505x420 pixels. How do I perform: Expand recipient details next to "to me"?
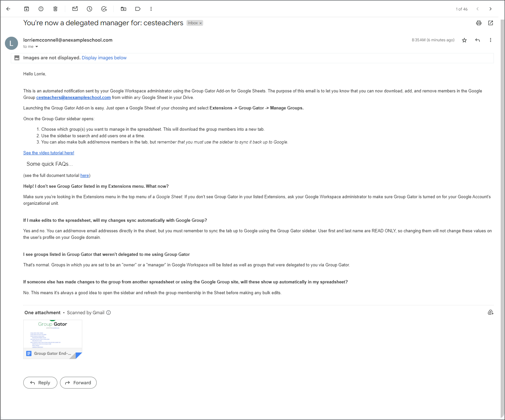(37, 47)
